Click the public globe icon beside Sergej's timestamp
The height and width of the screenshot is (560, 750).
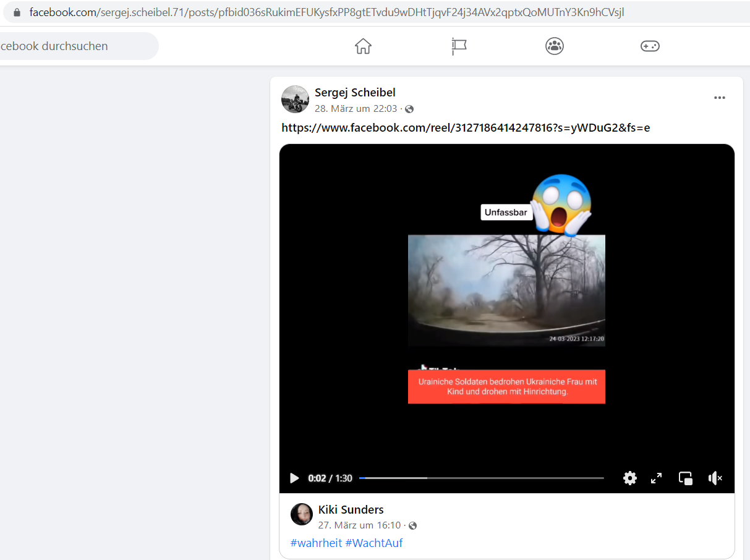(x=409, y=109)
